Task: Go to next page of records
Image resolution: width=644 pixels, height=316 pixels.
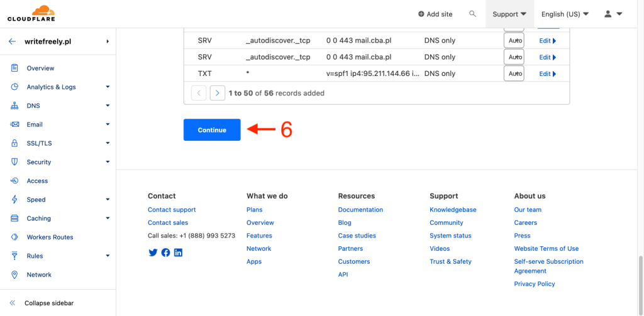Action: [217, 93]
